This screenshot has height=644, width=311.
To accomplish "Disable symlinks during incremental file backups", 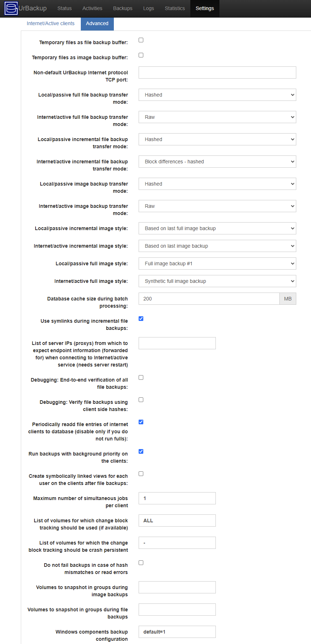I will pyautogui.click(x=141, y=319).
